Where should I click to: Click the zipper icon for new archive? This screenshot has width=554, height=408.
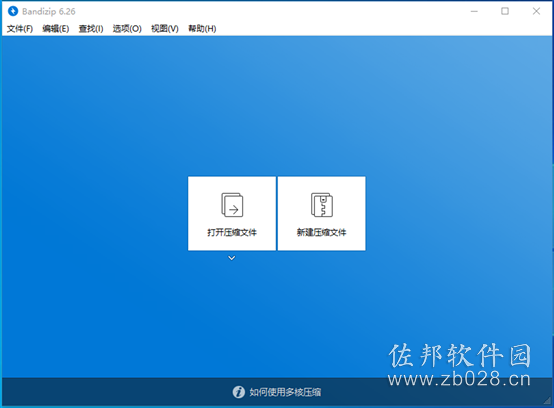[322, 205]
